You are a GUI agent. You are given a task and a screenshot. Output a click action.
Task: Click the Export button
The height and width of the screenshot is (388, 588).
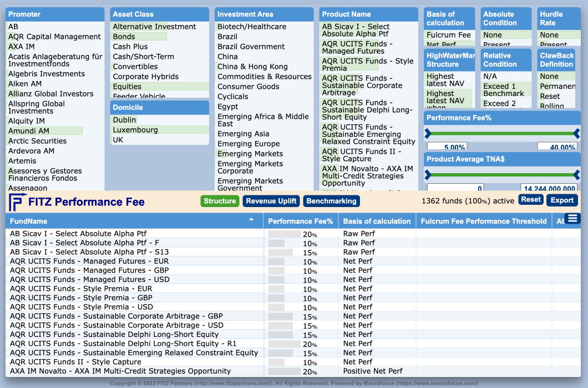point(562,200)
